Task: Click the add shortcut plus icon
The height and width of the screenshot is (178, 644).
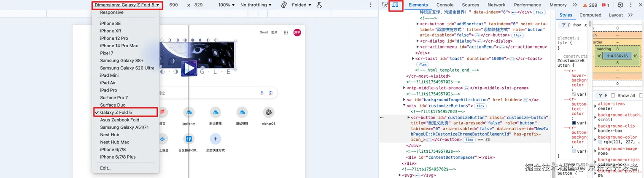Action: [x=216, y=138]
